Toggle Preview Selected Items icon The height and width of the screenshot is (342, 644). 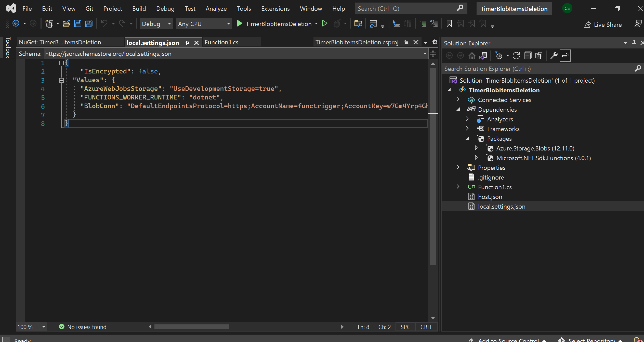[x=565, y=56]
